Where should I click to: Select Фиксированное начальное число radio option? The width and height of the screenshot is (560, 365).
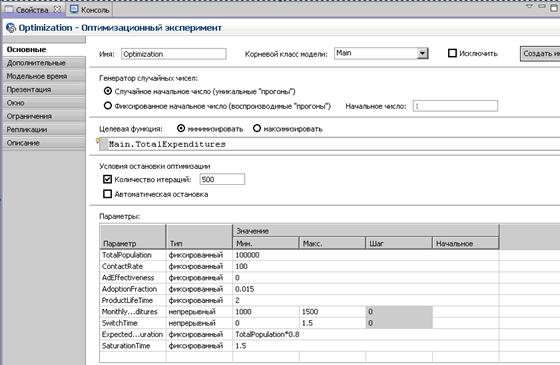tap(108, 106)
